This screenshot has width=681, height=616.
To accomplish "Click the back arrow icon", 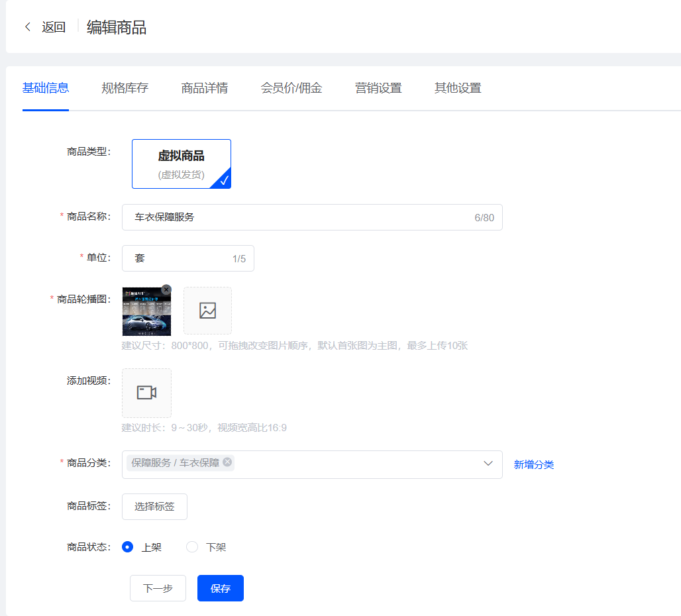I will pos(28,27).
